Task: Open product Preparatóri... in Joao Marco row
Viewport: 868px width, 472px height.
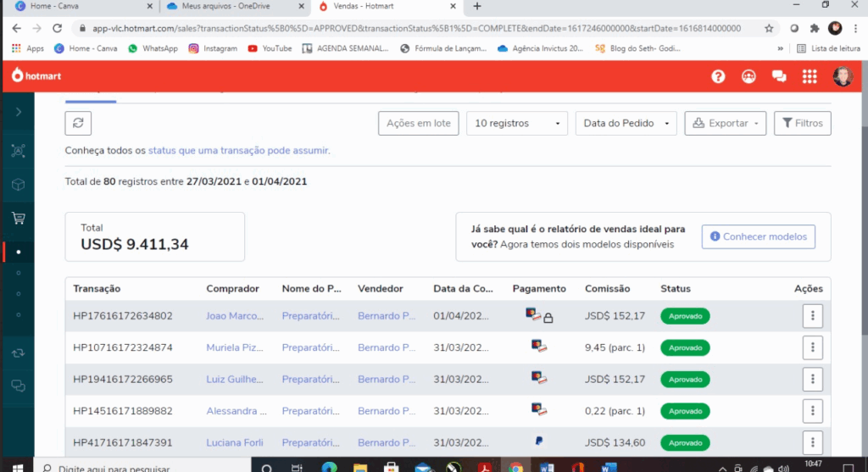Action: (x=310, y=316)
